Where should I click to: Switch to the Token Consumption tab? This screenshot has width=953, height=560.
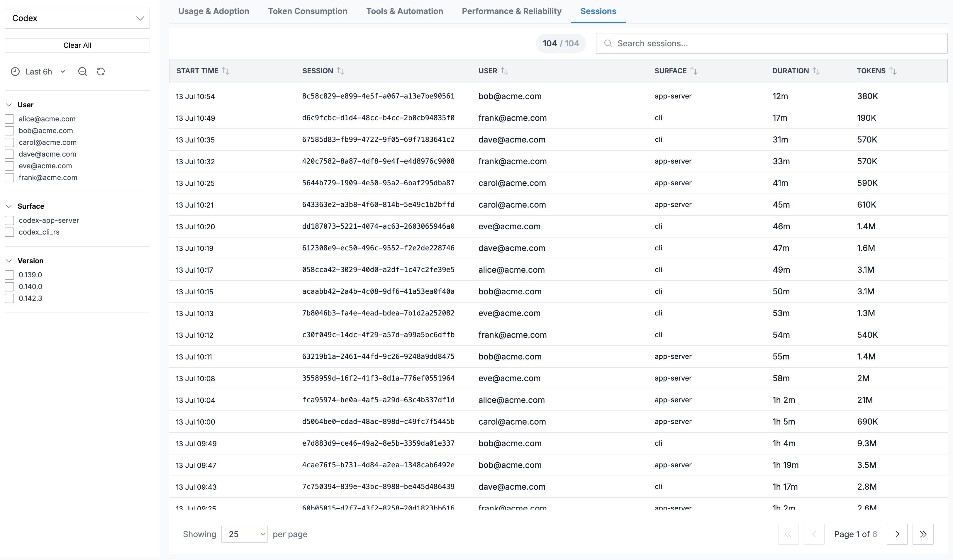(x=308, y=11)
